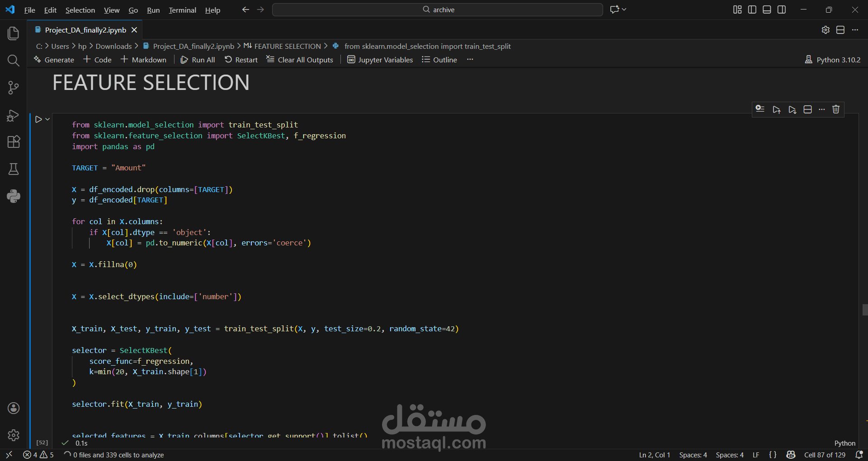
Task: Click Cell 87 of 129 indicator
Action: (825, 455)
